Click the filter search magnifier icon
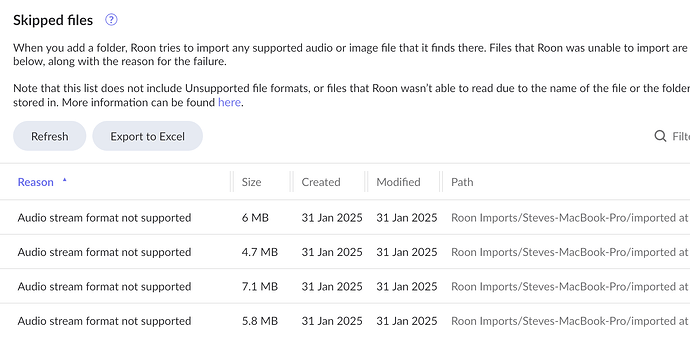Screen dimensions: 690x362 pos(660,136)
